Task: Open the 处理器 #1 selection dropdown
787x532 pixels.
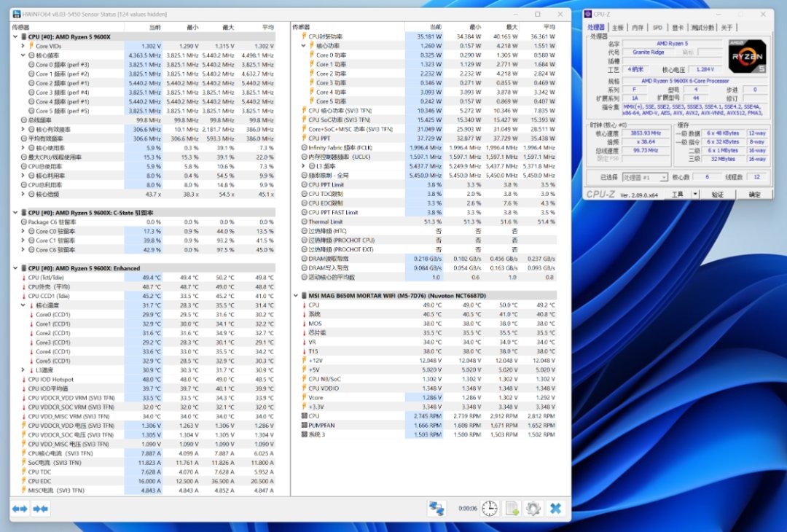Action: [644, 177]
